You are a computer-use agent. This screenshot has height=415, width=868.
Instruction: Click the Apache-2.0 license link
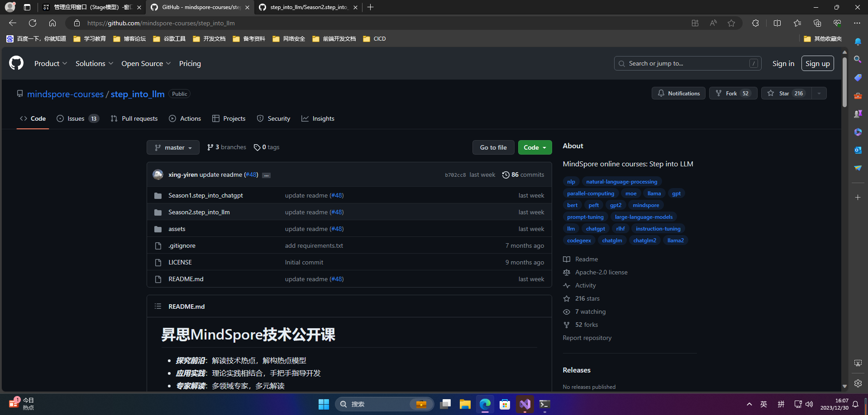click(601, 272)
